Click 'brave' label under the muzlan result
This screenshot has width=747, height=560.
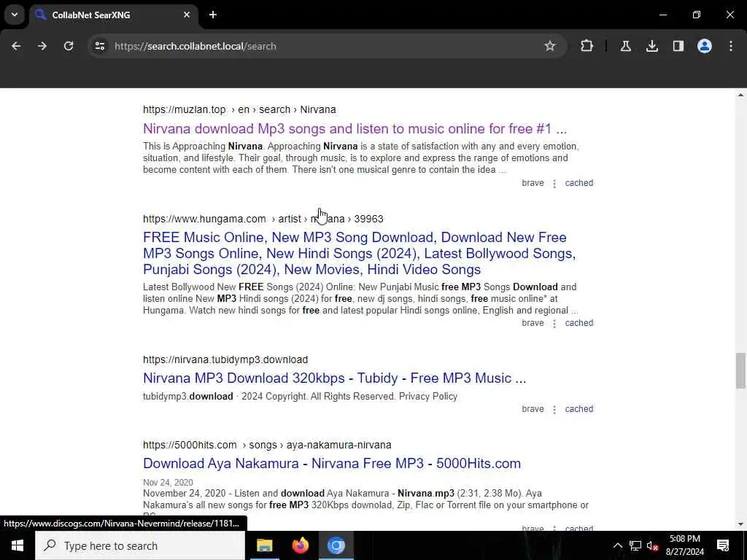pyautogui.click(x=533, y=183)
